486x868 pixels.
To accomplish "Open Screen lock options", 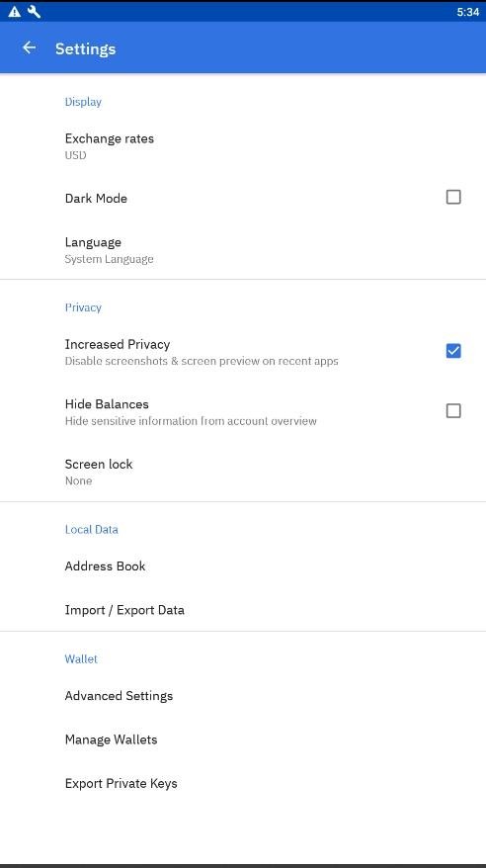I will pos(243,472).
